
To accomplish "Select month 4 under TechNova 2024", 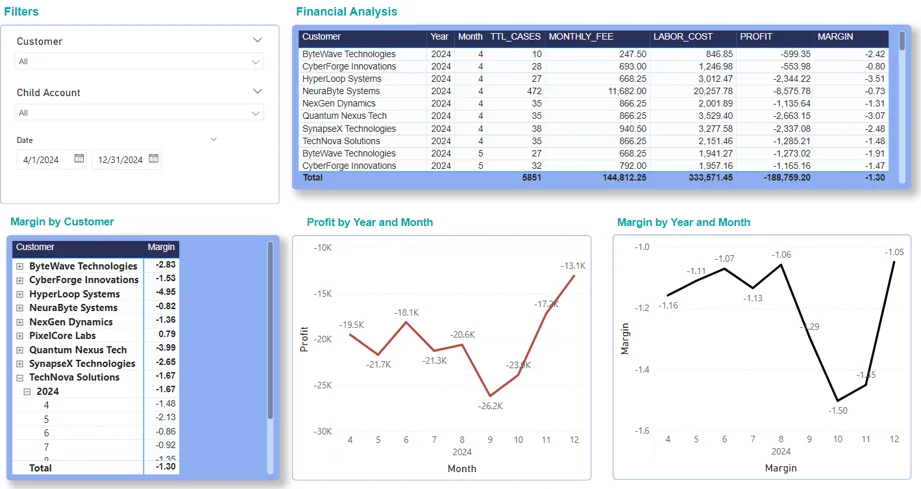I will [x=46, y=405].
